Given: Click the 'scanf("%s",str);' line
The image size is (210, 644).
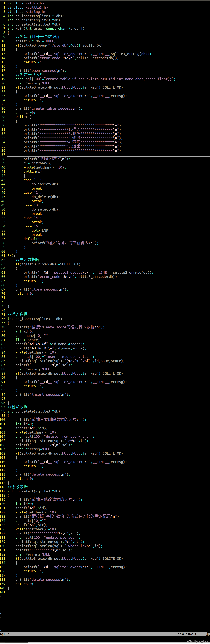Looking at the screenshot, I should tap(32, 525).
